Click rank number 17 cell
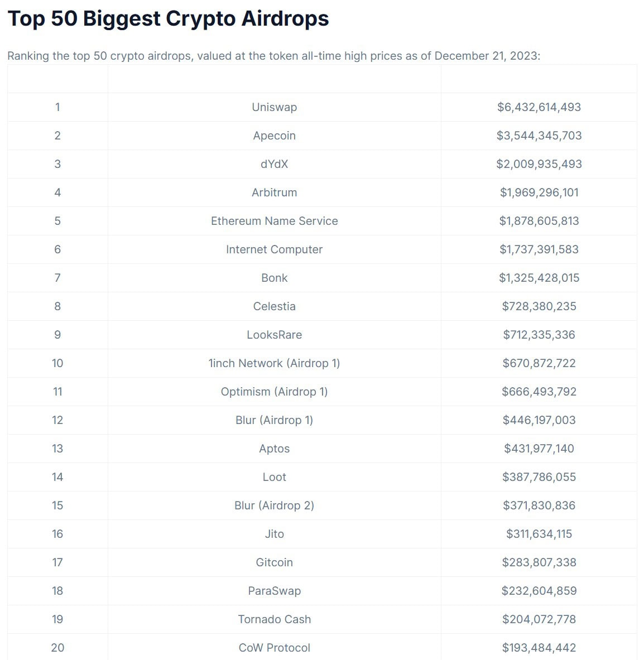This screenshot has width=644, height=660. click(x=57, y=562)
